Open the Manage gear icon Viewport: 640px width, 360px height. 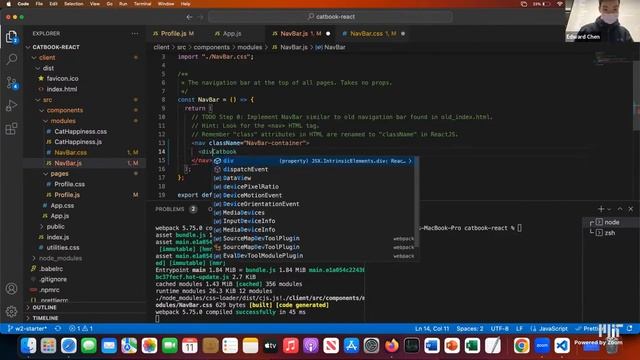[11, 311]
